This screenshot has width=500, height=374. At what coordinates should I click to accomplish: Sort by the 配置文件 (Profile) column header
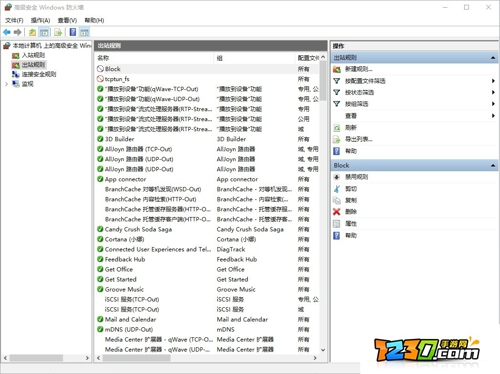pyautogui.click(x=308, y=58)
